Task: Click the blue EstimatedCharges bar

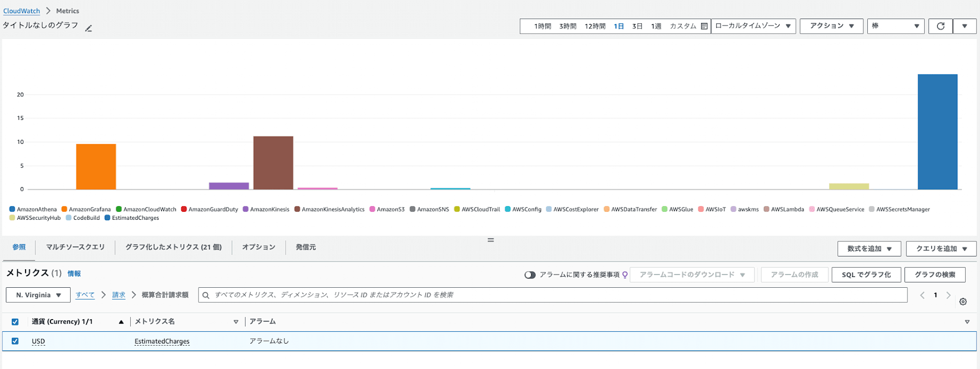Action: (937, 132)
